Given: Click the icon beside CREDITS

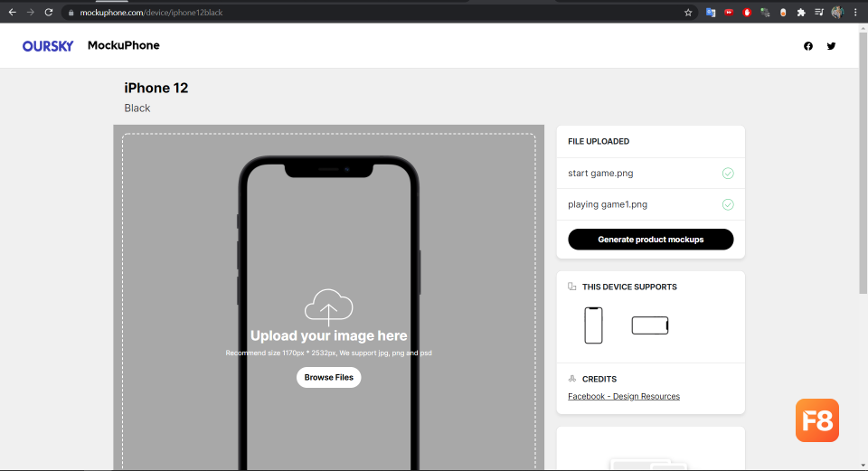Looking at the screenshot, I should pyautogui.click(x=571, y=379).
